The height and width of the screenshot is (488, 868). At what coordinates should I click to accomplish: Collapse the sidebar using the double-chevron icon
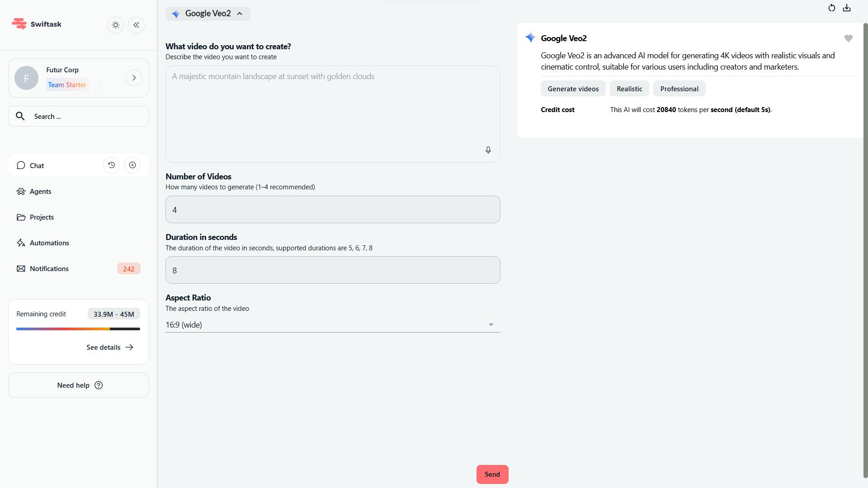click(136, 25)
